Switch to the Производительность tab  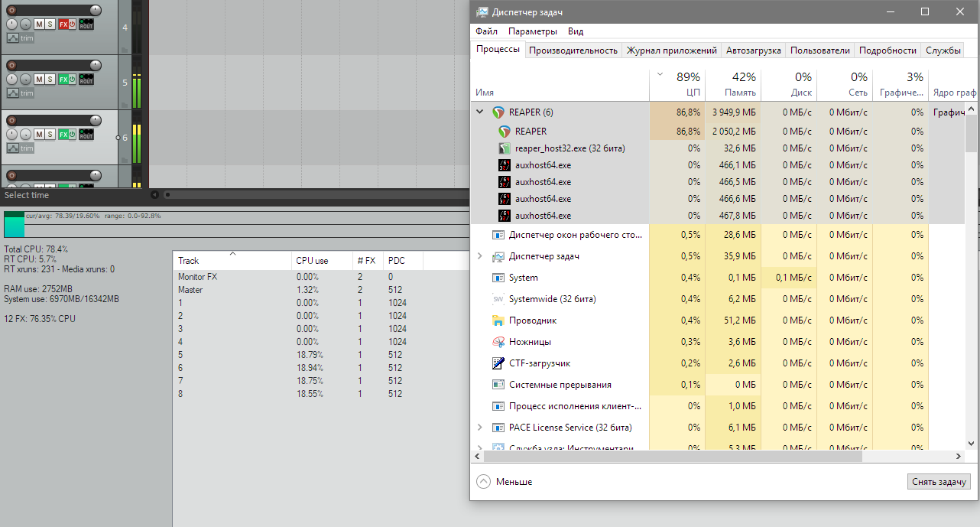click(x=573, y=50)
